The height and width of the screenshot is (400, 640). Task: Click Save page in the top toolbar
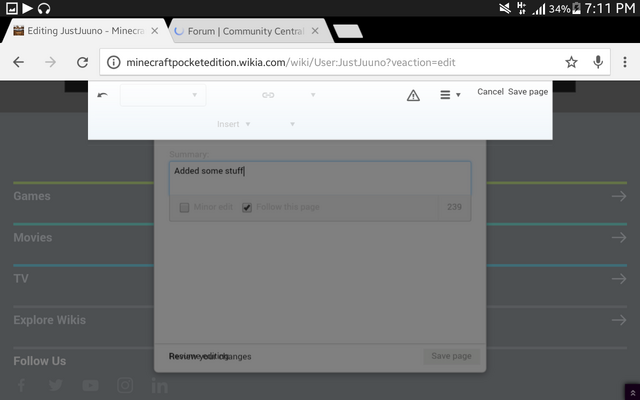pos(528,92)
